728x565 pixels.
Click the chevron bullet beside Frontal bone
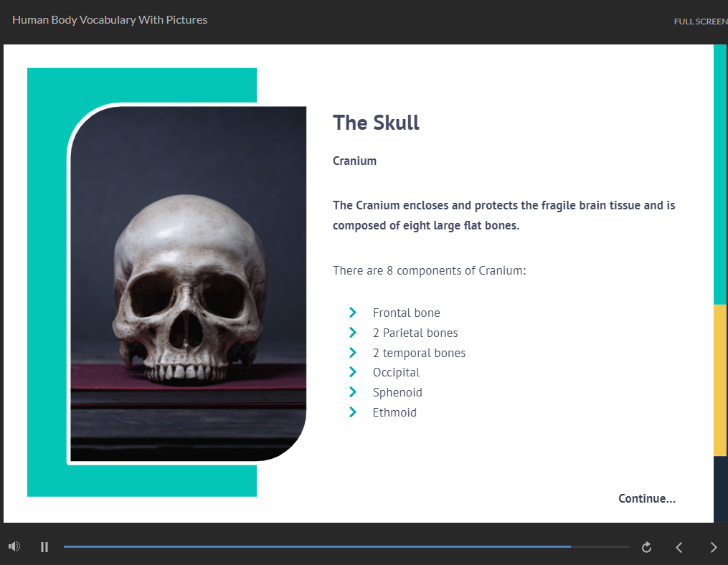point(353,313)
